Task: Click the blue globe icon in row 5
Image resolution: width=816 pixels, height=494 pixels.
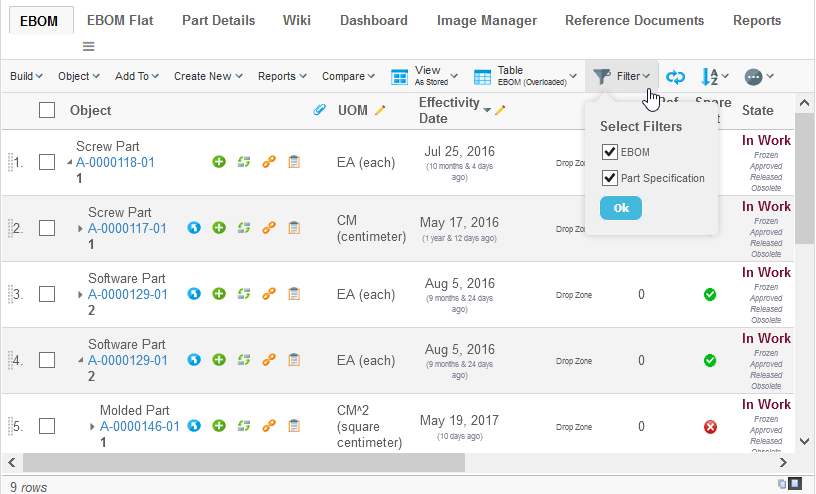Action: [x=195, y=426]
